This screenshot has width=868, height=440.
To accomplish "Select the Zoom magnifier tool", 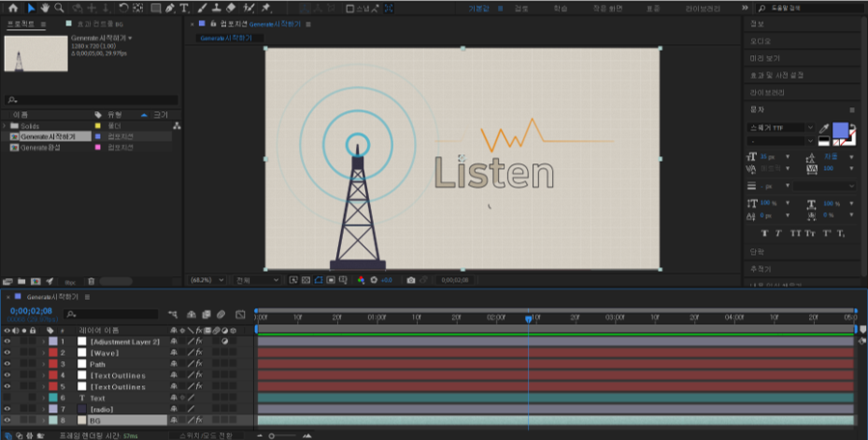I will pos(59,8).
